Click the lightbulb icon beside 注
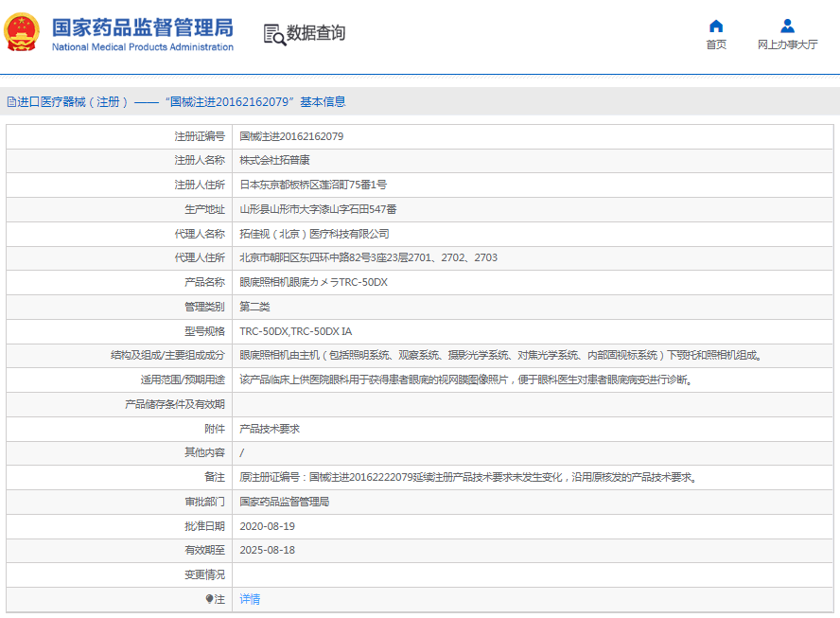840x618 pixels. pos(210,599)
